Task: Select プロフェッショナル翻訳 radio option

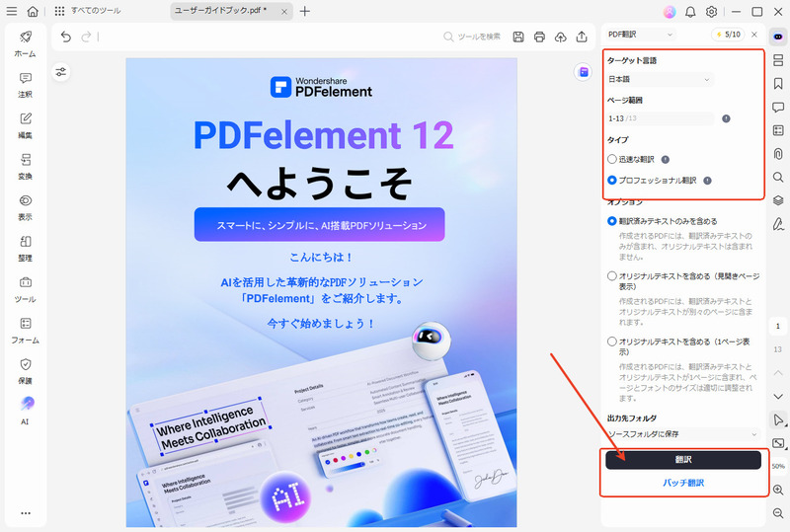Action: coord(611,180)
